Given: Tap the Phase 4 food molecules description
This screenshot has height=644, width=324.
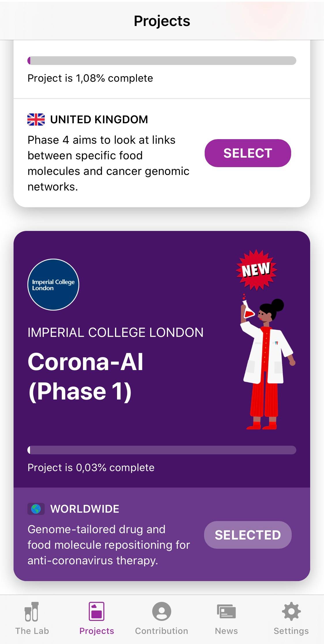Looking at the screenshot, I should click(x=109, y=163).
